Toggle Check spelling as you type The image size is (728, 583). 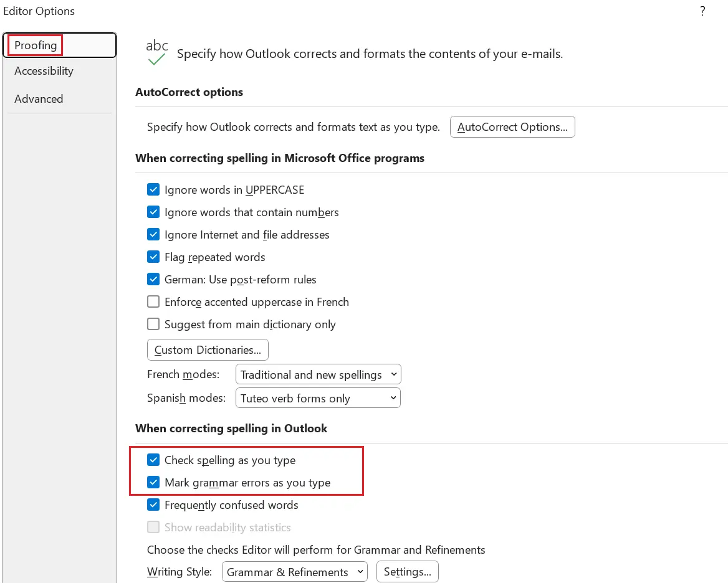tap(153, 460)
